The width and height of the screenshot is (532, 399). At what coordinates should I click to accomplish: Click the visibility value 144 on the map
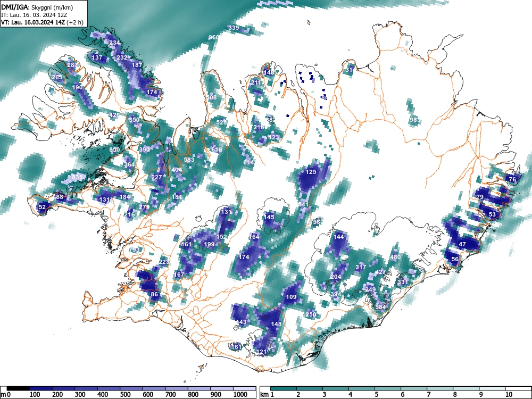pyautogui.click(x=338, y=237)
